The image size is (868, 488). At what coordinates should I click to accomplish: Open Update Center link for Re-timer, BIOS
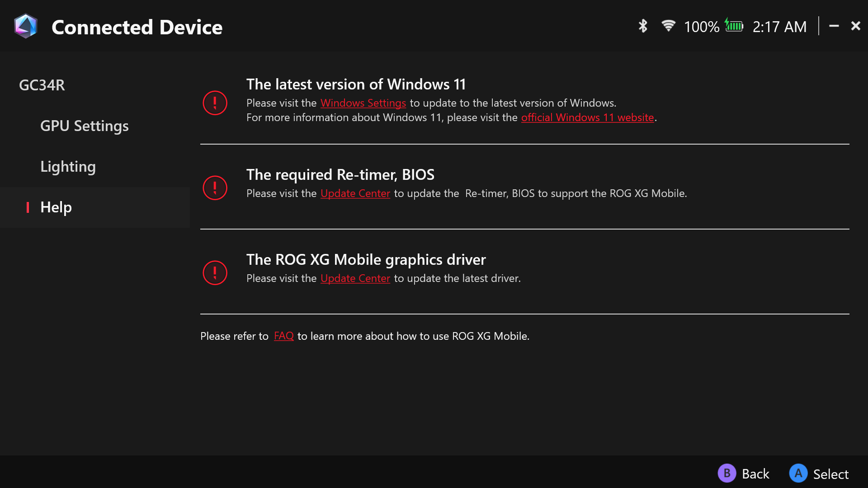(x=355, y=193)
